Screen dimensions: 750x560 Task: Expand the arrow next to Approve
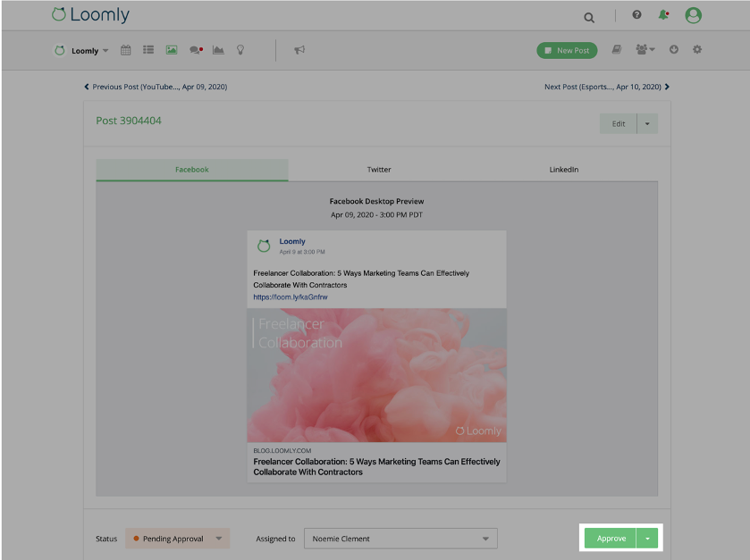point(647,539)
